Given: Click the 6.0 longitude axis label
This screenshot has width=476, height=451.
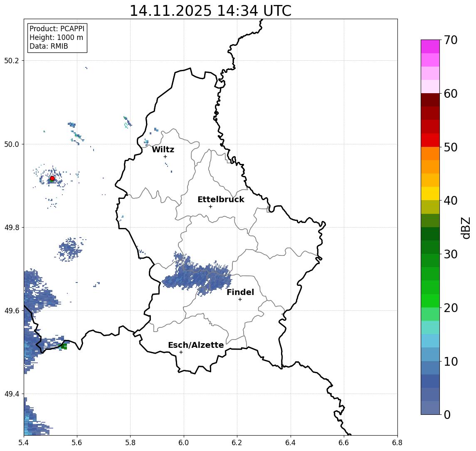Looking at the screenshot, I should [184, 443].
